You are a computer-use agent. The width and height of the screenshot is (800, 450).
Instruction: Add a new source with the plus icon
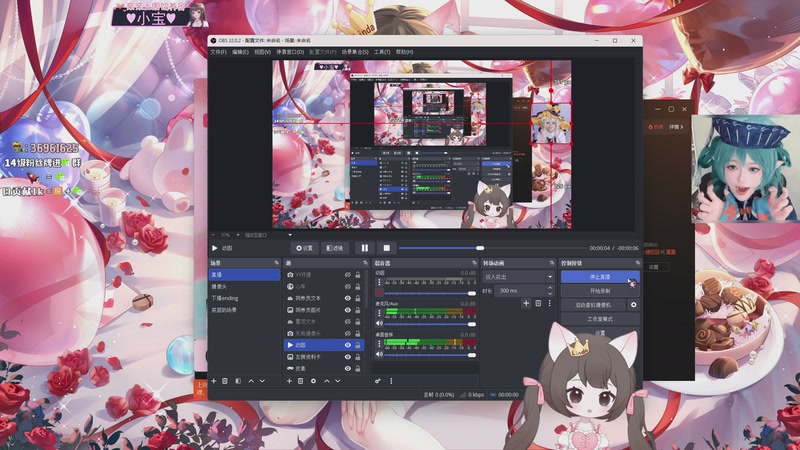point(289,381)
